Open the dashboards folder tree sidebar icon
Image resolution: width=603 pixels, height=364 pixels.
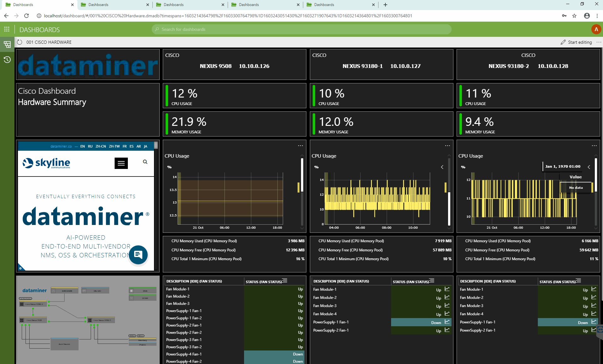click(7, 44)
